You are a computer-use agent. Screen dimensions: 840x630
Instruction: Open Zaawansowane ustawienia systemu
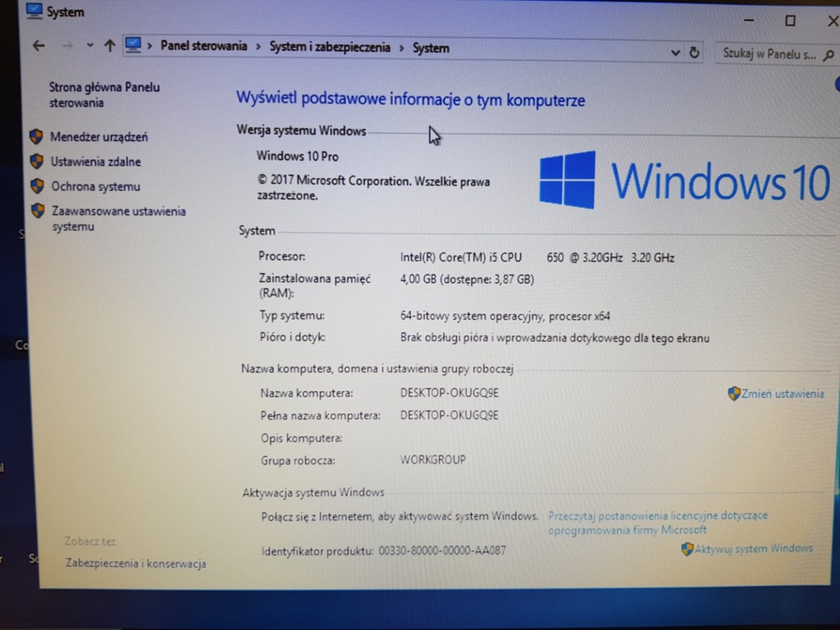[119, 218]
